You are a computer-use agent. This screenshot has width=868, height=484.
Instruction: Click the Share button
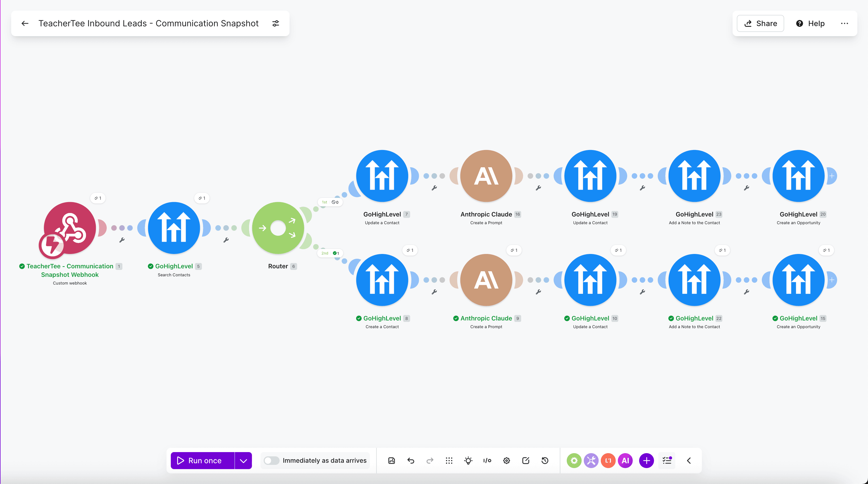click(760, 23)
